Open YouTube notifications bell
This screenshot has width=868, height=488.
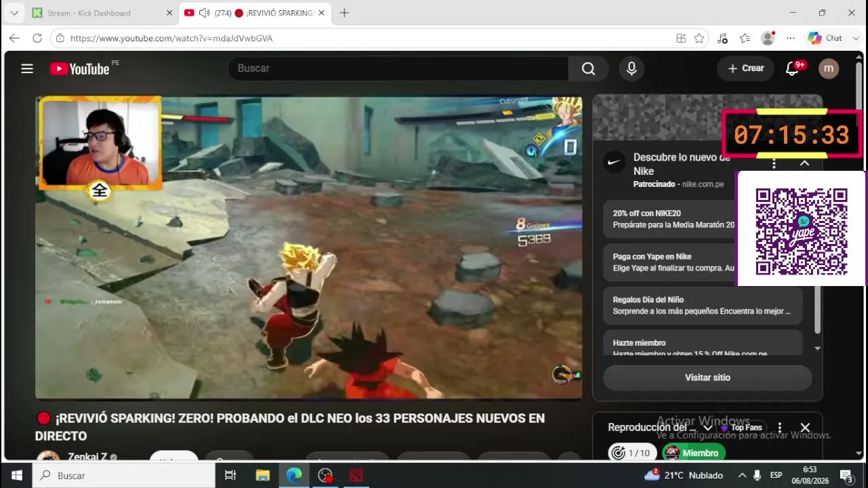[792, 68]
